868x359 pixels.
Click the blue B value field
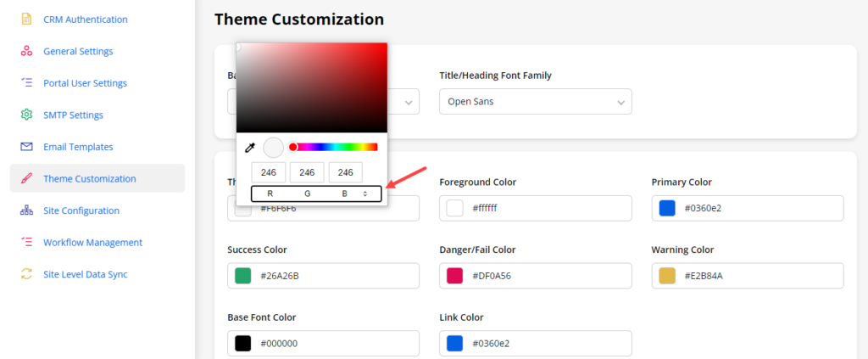pyautogui.click(x=346, y=173)
